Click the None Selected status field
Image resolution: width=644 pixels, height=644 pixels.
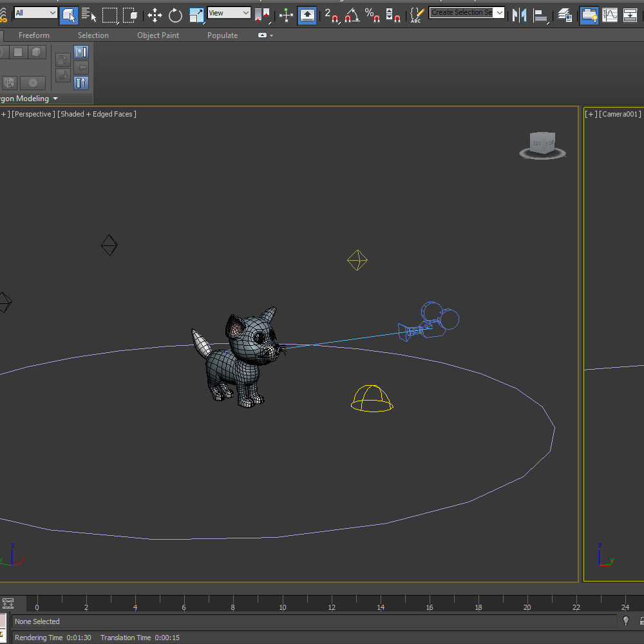click(x=314, y=621)
